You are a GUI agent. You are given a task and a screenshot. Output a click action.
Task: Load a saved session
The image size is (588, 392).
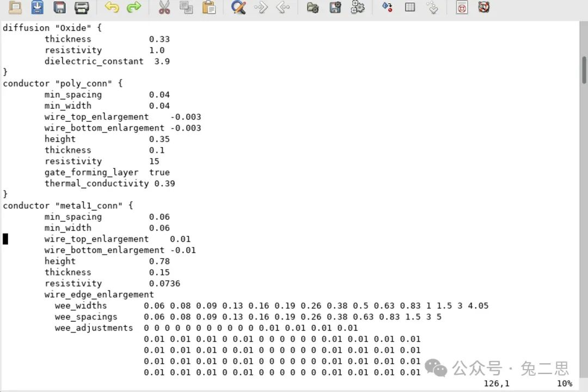point(313,7)
